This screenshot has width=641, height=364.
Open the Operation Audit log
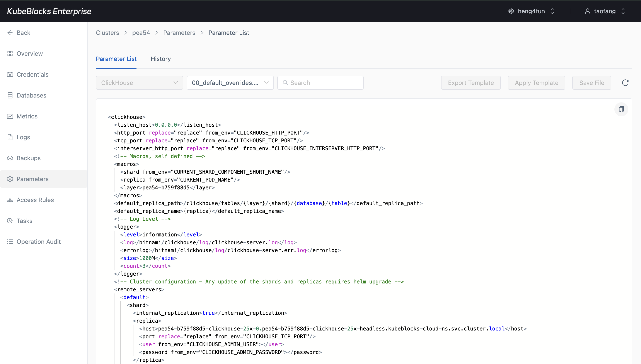[39, 241]
